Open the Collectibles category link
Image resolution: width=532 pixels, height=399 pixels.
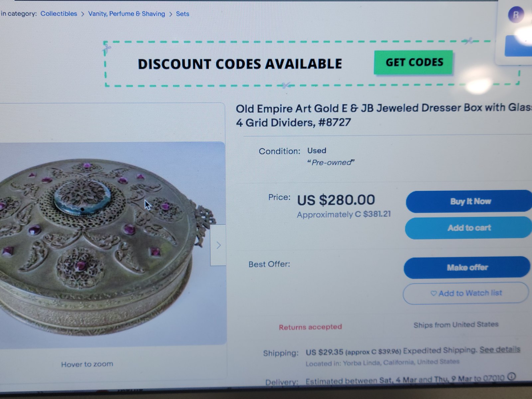click(x=59, y=14)
